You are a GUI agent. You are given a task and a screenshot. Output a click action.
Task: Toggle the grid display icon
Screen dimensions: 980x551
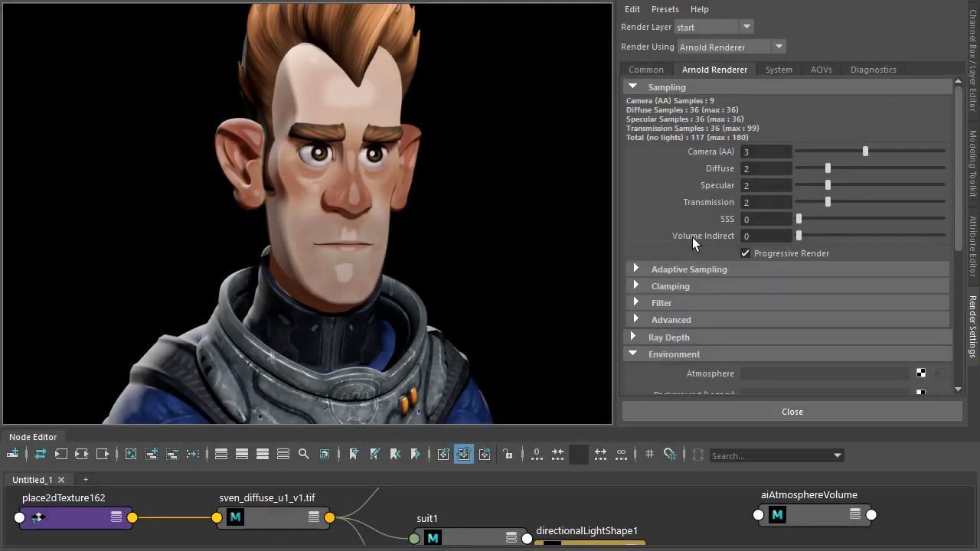(x=649, y=455)
